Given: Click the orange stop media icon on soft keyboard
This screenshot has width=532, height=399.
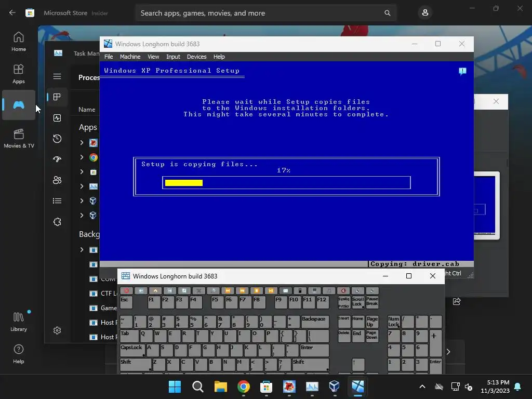Looking at the screenshot, I should click(257, 291).
